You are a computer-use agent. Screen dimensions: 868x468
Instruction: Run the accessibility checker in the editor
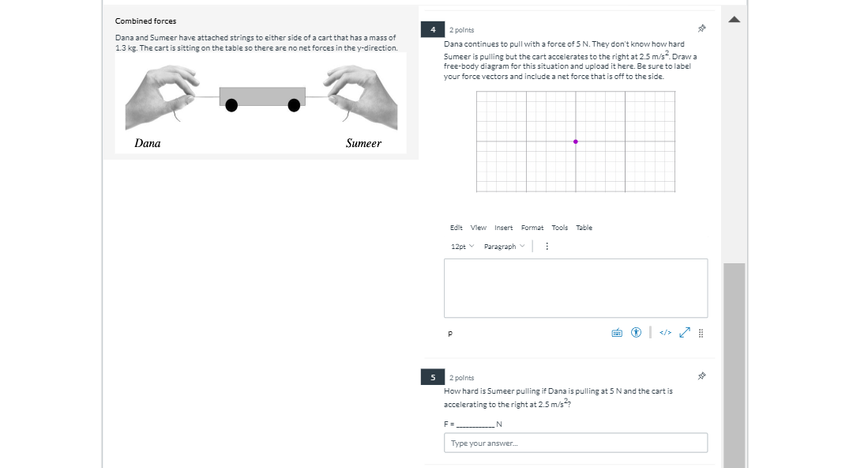click(636, 332)
